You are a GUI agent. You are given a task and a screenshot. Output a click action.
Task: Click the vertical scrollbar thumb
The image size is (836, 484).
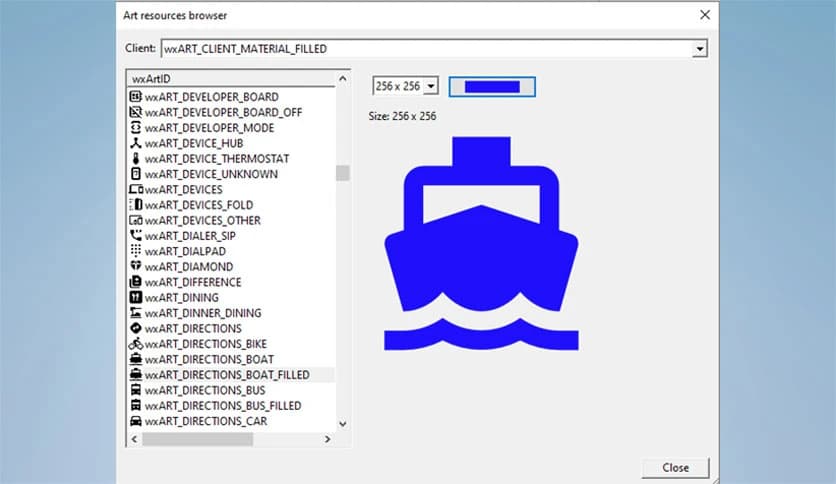tap(343, 173)
